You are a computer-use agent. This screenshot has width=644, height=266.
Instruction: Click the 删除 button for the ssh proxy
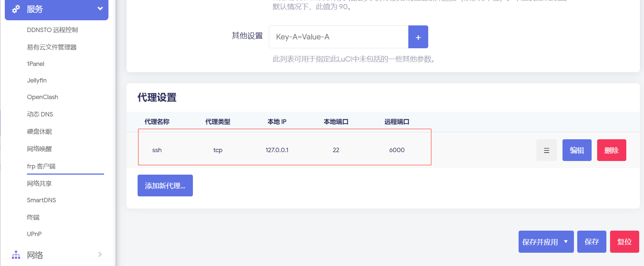point(612,150)
